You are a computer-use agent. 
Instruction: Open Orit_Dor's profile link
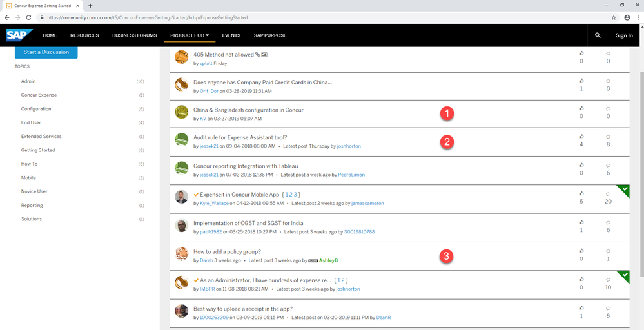(209, 91)
